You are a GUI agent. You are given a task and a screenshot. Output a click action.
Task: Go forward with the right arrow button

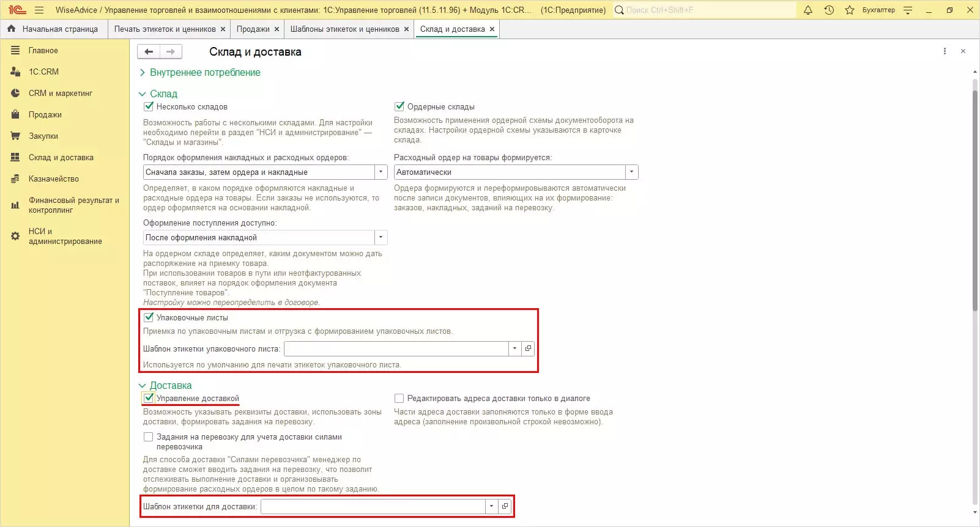pyautogui.click(x=171, y=52)
